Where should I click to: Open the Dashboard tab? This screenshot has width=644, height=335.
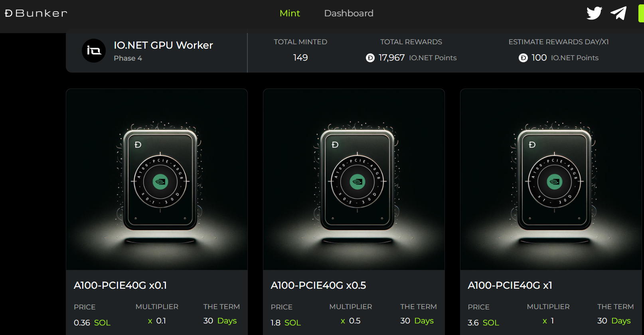pyautogui.click(x=349, y=13)
